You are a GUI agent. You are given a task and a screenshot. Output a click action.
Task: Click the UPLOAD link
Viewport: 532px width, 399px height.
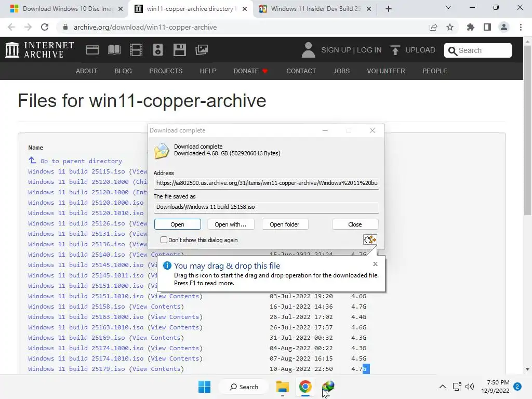point(420,50)
